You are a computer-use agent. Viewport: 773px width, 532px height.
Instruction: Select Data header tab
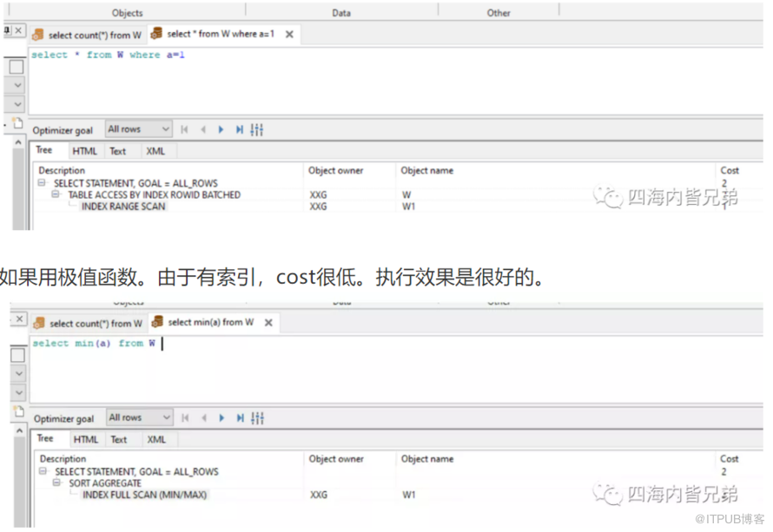click(x=341, y=13)
